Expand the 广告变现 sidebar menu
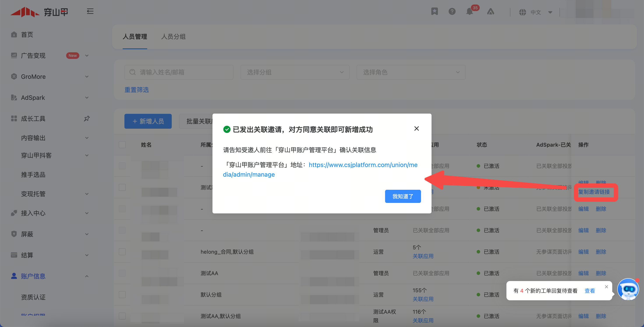This screenshot has width=644, height=327. tap(87, 55)
